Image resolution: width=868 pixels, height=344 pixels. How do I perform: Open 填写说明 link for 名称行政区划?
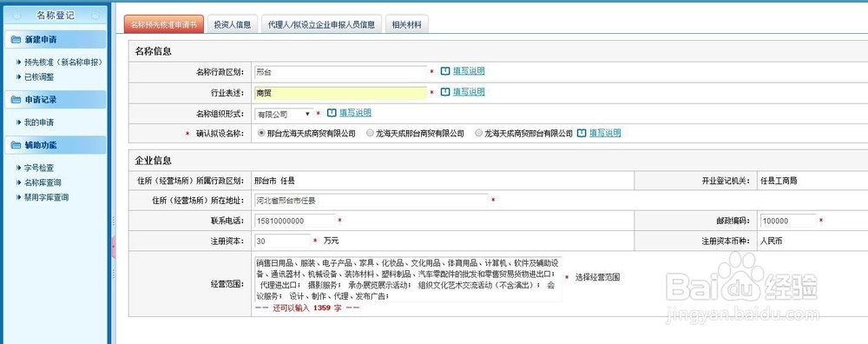(x=469, y=71)
